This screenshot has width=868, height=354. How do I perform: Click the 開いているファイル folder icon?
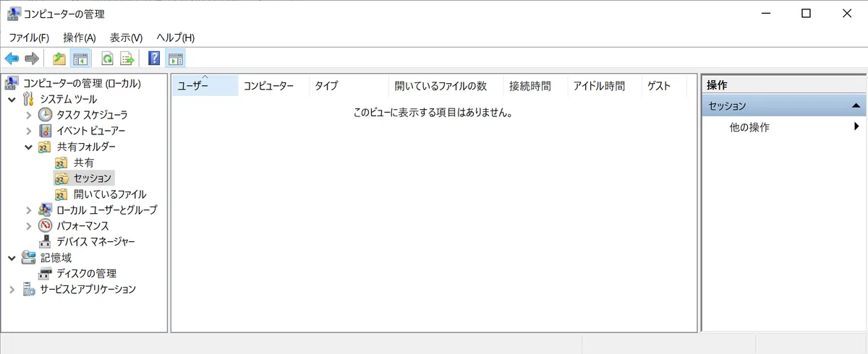pos(61,194)
